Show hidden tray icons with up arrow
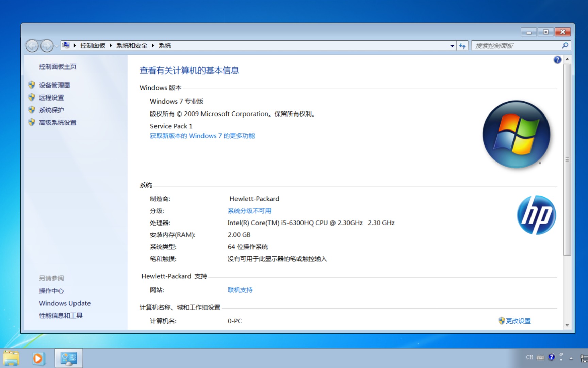The image size is (588, 368). pos(571,358)
